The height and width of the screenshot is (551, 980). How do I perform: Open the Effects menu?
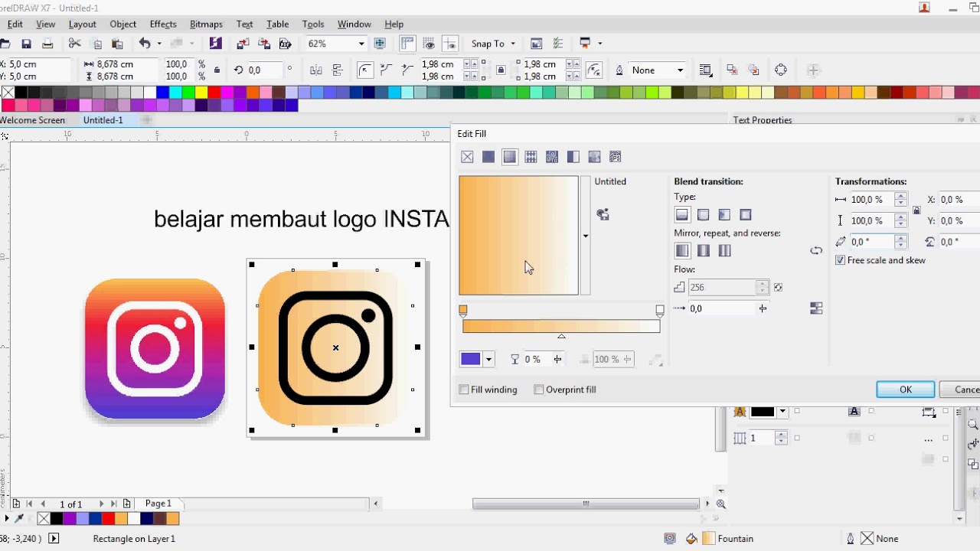click(x=163, y=24)
